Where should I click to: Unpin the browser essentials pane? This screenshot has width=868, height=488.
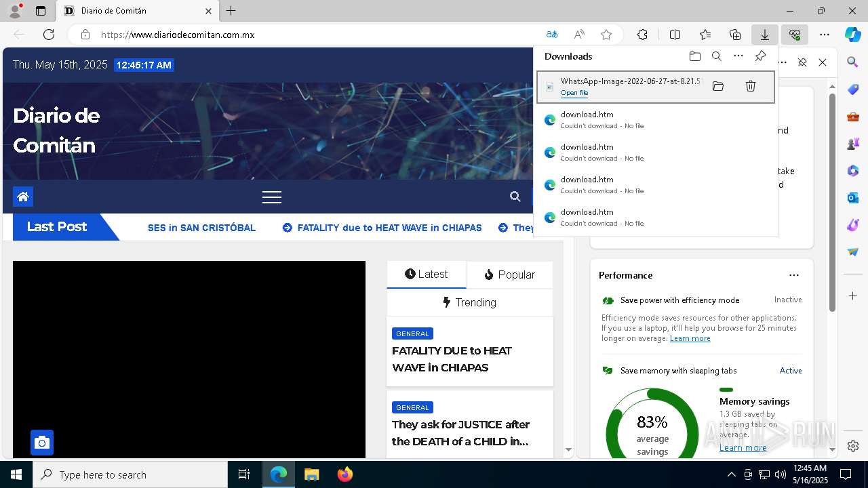click(802, 62)
